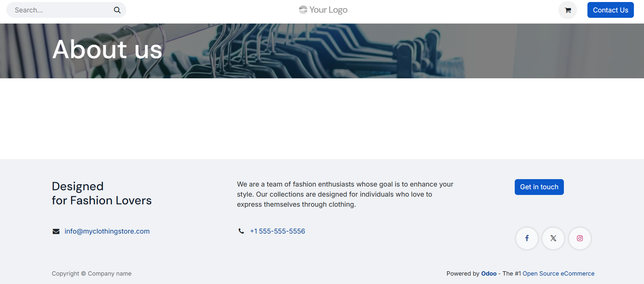The height and width of the screenshot is (284, 644).
Task: Open the Open Source eCommerce link
Action: (x=558, y=274)
